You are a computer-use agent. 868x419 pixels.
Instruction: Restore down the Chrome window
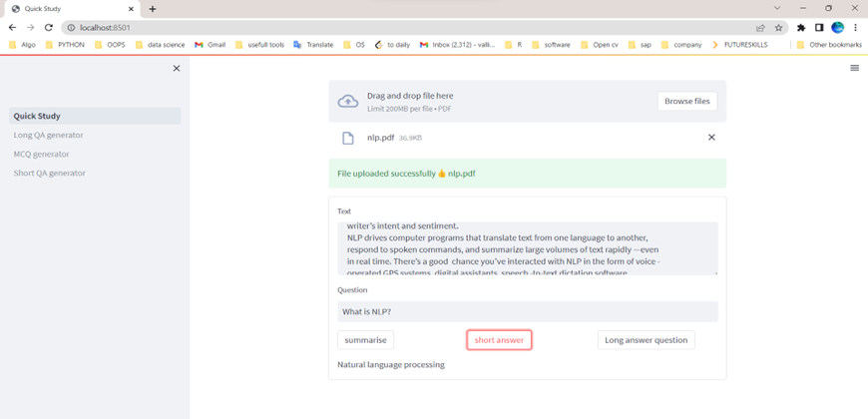pos(829,8)
